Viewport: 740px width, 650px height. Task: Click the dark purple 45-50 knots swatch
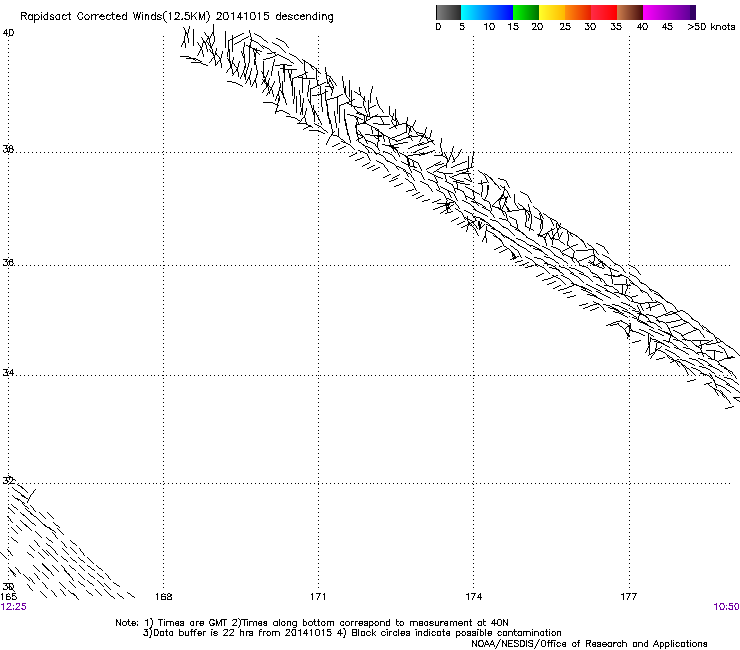[682, 12]
